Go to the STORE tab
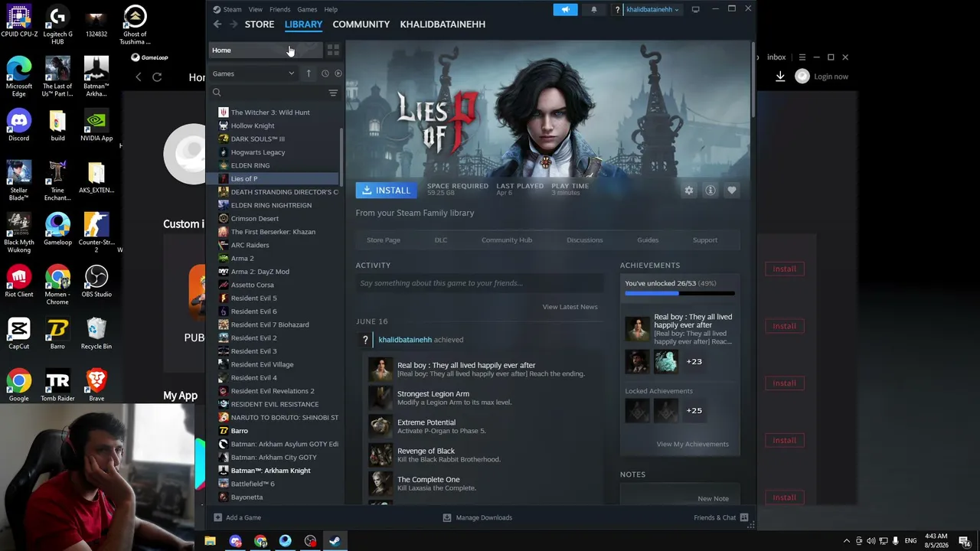Image resolution: width=980 pixels, height=551 pixels. [x=260, y=24]
